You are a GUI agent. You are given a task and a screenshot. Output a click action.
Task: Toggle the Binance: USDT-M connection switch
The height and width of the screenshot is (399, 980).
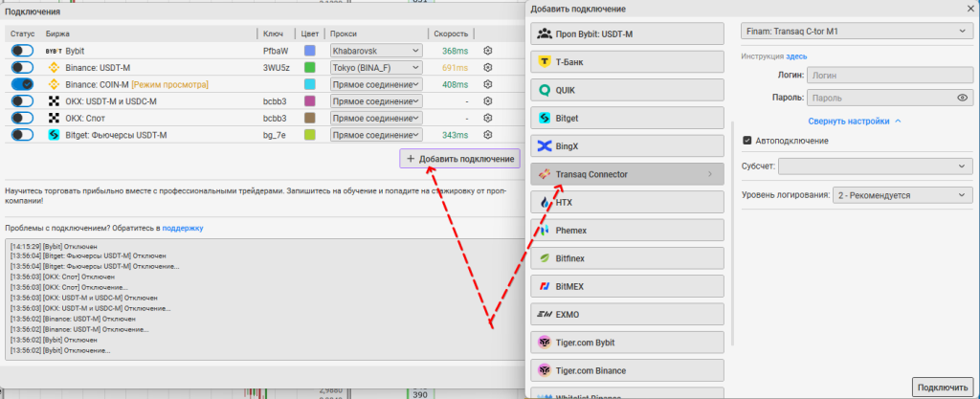point(23,67)
